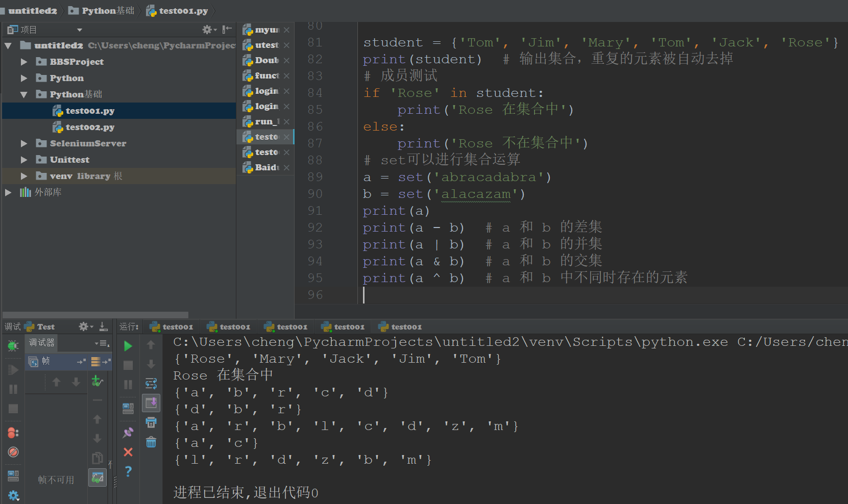This screenshot has height=504, width=848.
Task: Click Restore Layout icon in Run panel
Action: click(128, 408)
